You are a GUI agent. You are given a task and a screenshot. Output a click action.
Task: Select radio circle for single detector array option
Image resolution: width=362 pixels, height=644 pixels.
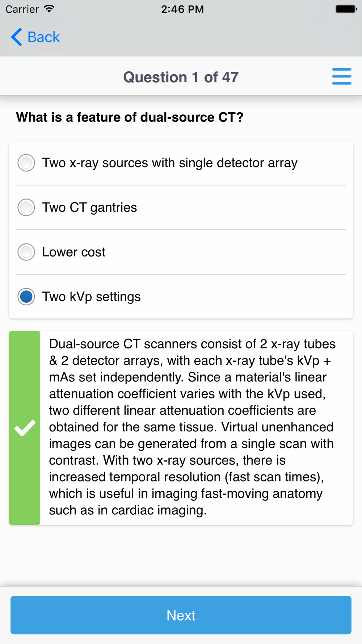pos(26,163)
